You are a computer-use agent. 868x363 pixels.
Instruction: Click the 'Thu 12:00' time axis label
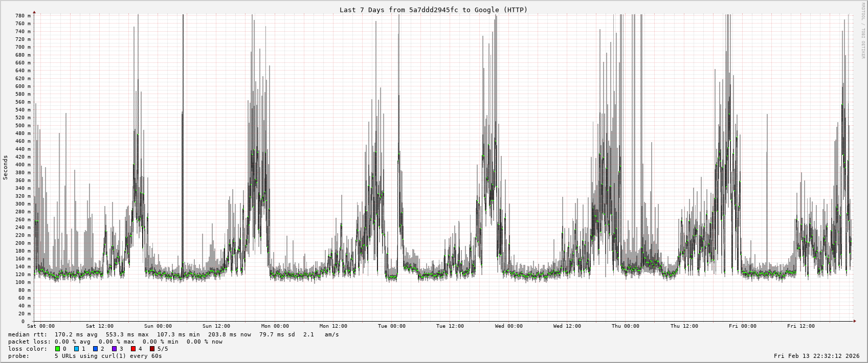tap(684, 326)
